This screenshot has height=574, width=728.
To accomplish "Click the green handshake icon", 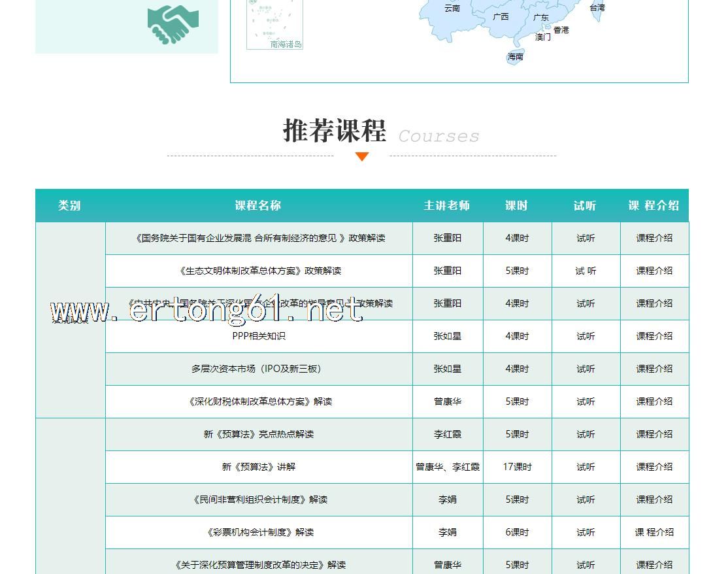I will point(173,24).
